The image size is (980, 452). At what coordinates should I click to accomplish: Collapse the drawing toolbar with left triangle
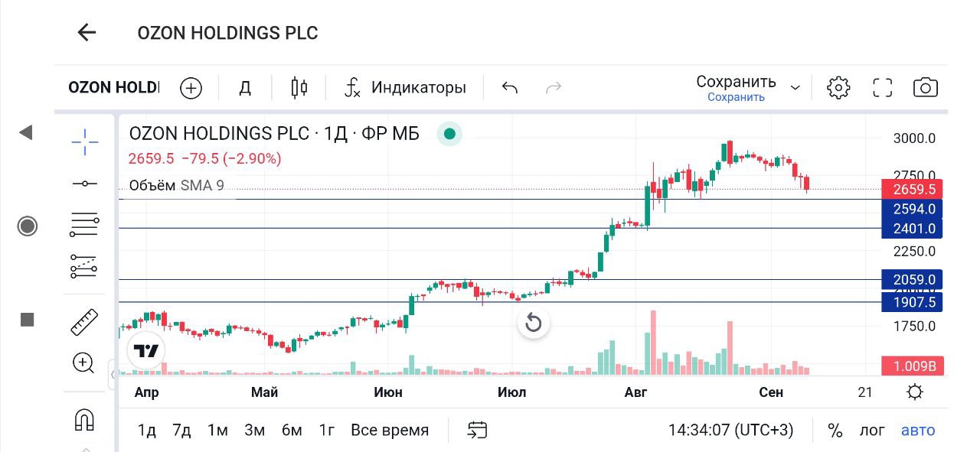(x=26, y=133)
